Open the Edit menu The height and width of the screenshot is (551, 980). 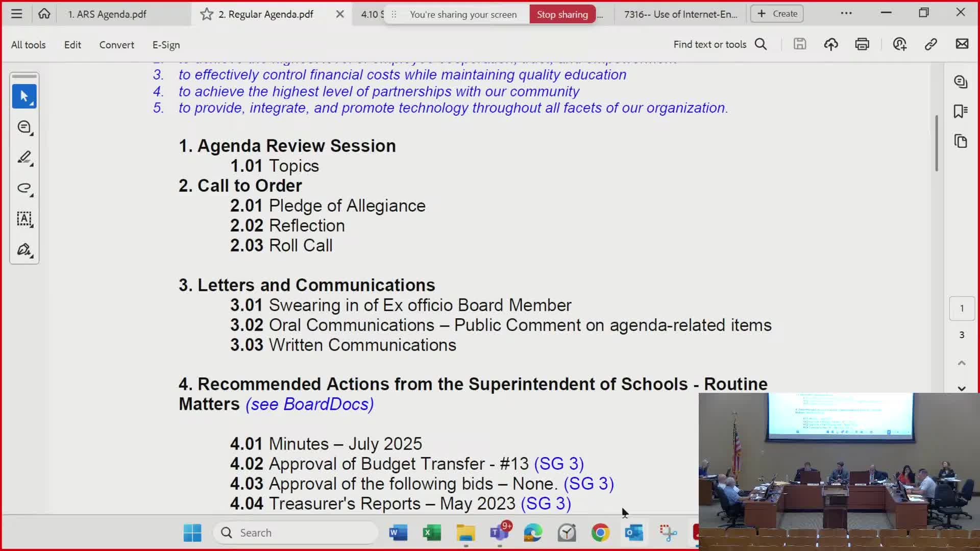point(72,45)
